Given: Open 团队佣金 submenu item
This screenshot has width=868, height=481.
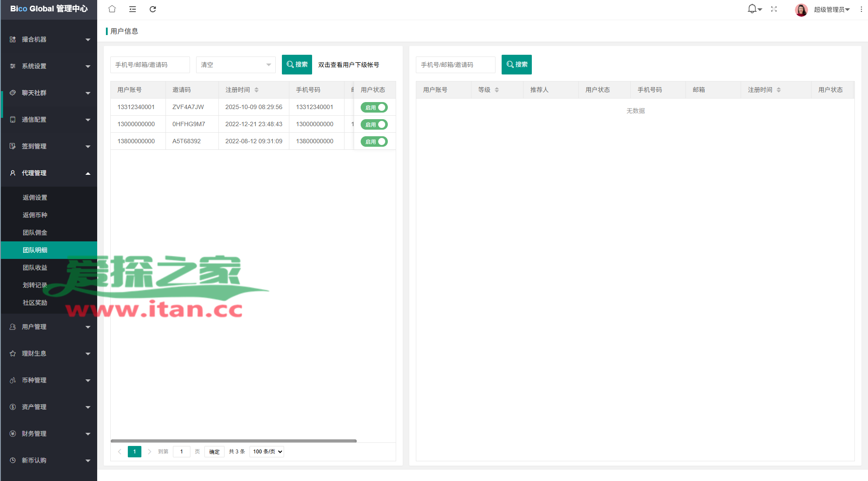Looking at the screenshot, I should (x=35, y=233).
